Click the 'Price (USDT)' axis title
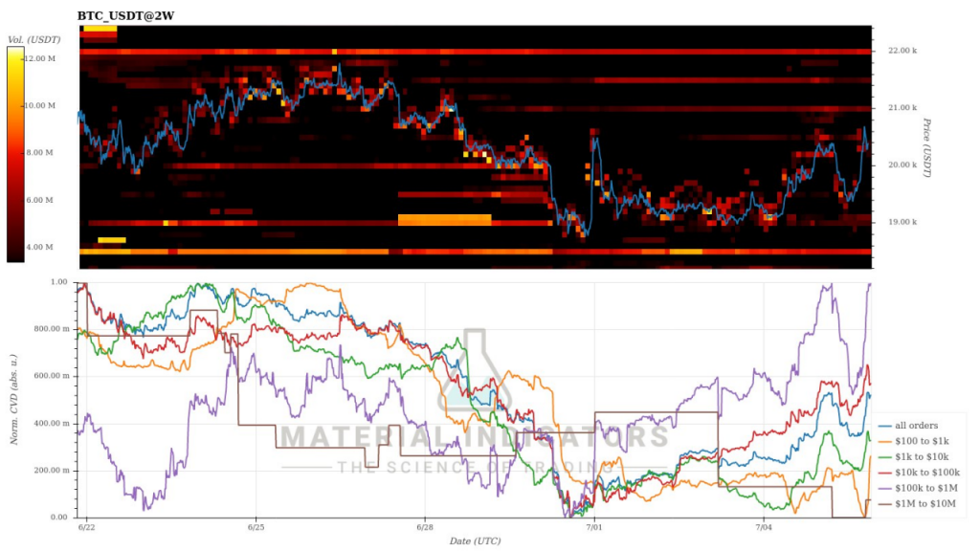Screen dimensions: 980x551 pos(926,147)
